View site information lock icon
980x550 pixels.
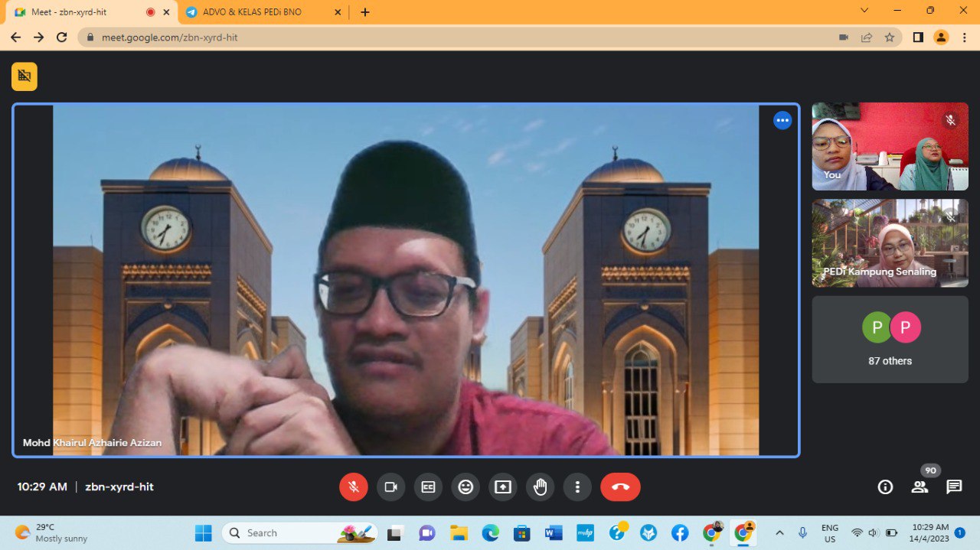point(91,37)
